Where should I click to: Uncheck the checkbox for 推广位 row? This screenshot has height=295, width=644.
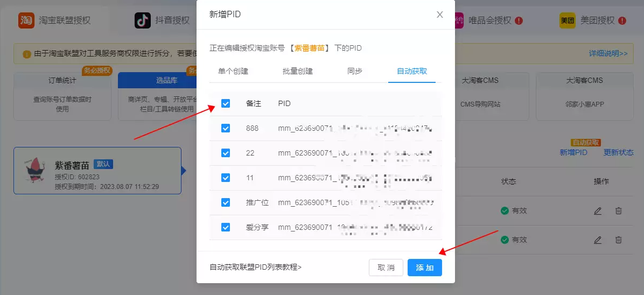click(226, 202)
